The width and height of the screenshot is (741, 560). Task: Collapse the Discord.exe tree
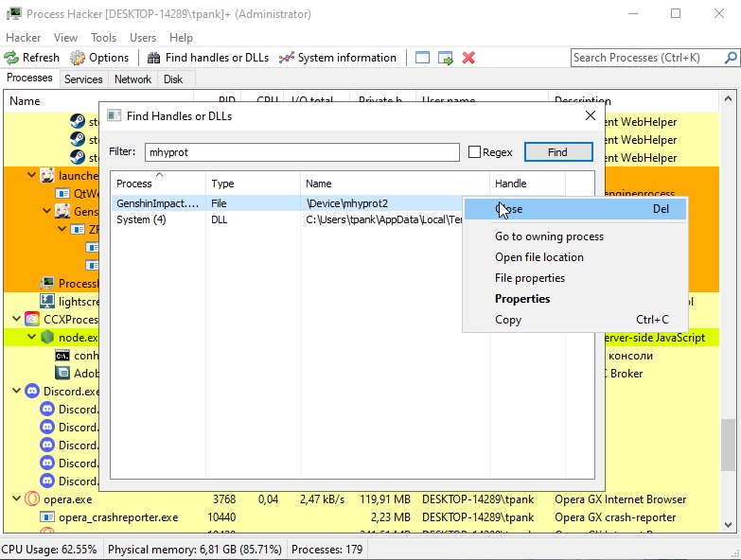click(x=16, y=391)
